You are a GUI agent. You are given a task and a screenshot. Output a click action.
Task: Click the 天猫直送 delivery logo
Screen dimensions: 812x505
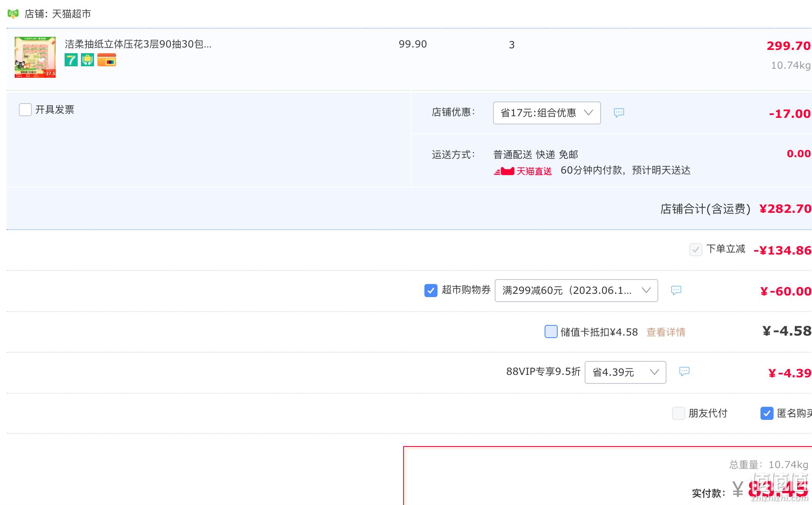[523, 171]
